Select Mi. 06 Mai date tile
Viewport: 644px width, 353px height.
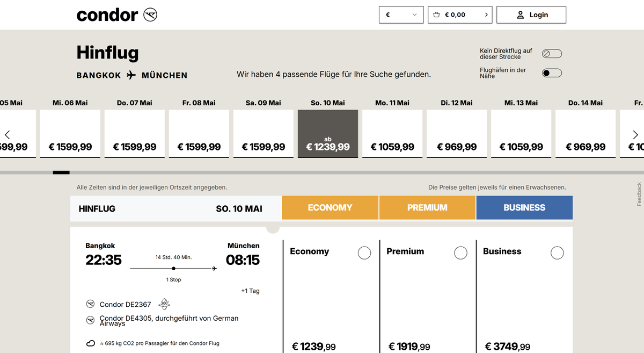[70, 134]
